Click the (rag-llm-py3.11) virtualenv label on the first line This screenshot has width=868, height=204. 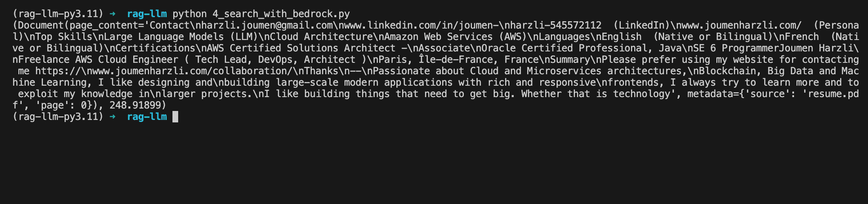pos(58,14)
